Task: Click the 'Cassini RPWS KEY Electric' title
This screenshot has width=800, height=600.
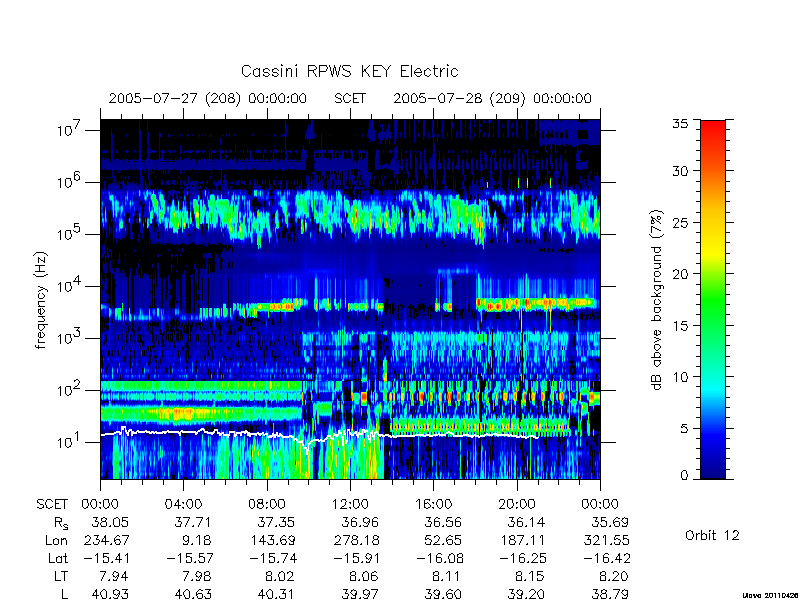Action: pyautogui.click(x=349, y=71)
